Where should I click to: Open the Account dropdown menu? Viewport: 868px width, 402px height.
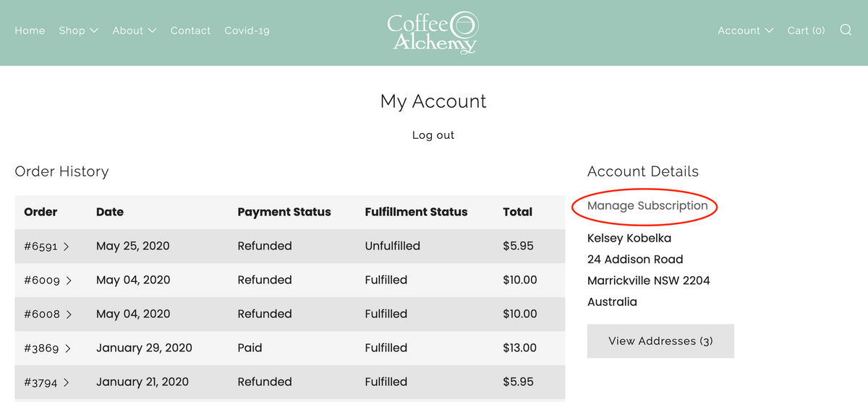(x=745, y=30)
